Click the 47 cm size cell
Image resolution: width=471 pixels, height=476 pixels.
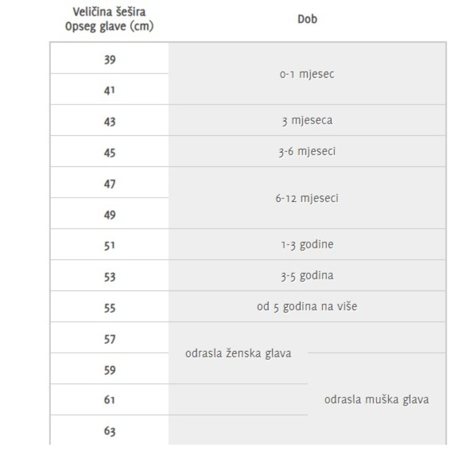click(110, 184)
